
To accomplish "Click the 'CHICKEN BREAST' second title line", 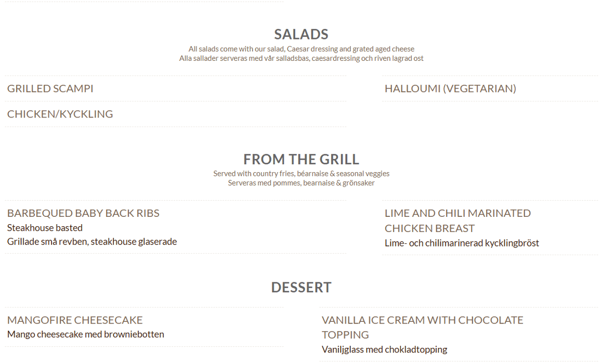I will [x=429, y=228].
